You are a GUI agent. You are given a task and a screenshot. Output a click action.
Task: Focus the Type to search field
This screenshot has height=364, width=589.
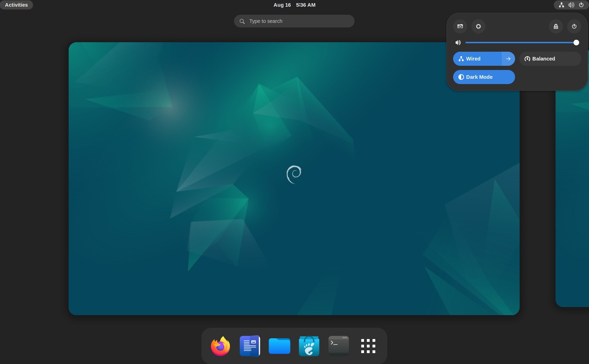point(294,21)
